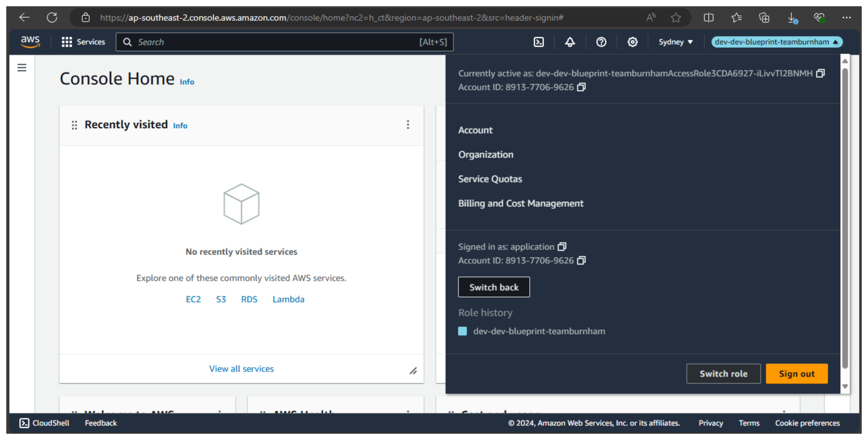This screenshot has width=868, height=440.
Task: Open the EC2 service link
Action: (x=193, y=299)
